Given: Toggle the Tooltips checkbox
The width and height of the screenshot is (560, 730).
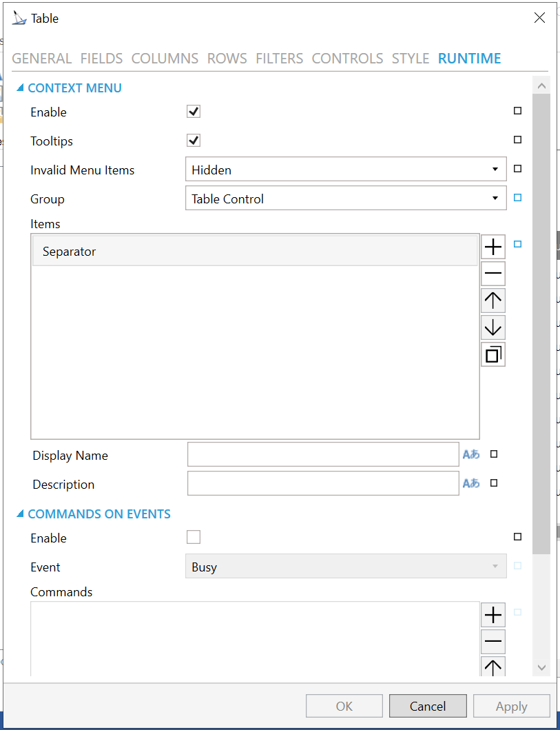Looking at the screenshot, I should point(194,141).
